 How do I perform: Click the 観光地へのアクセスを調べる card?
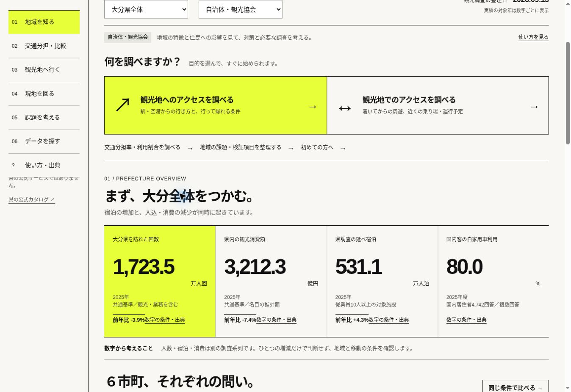[x=216, y=105]
